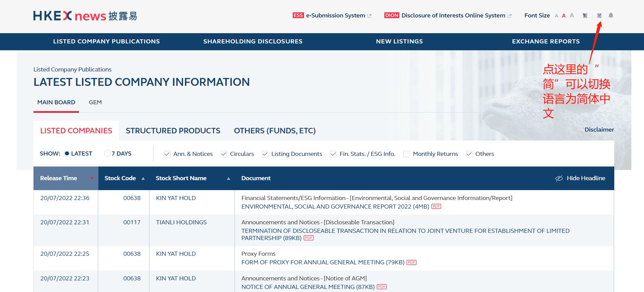Click the HKEX news logo

85,16
